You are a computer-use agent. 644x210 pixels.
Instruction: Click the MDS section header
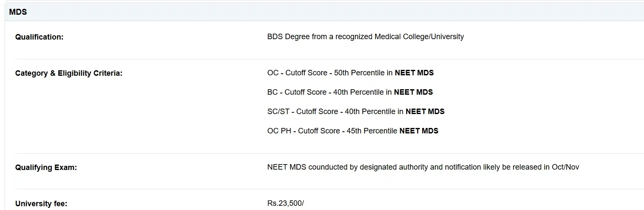pyautogui.click(x=18, y=12)
